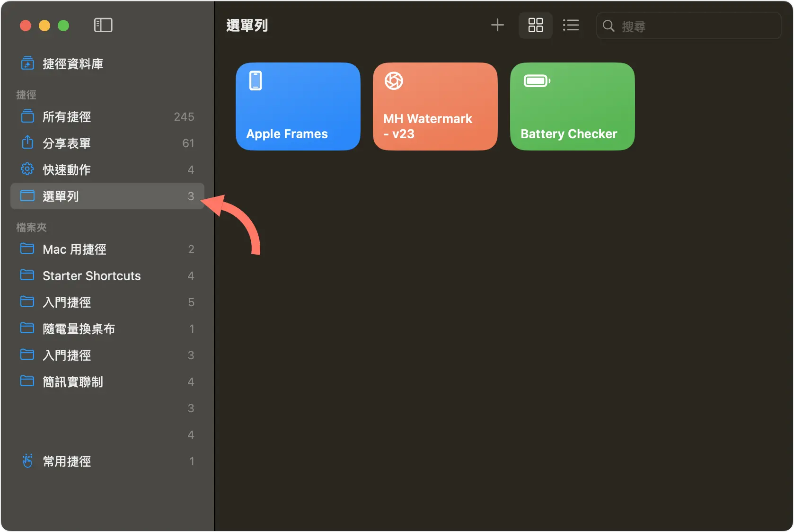The height and width of the screenshot is (532, 794).
Task: Switch to grid view
Action: 536,25
